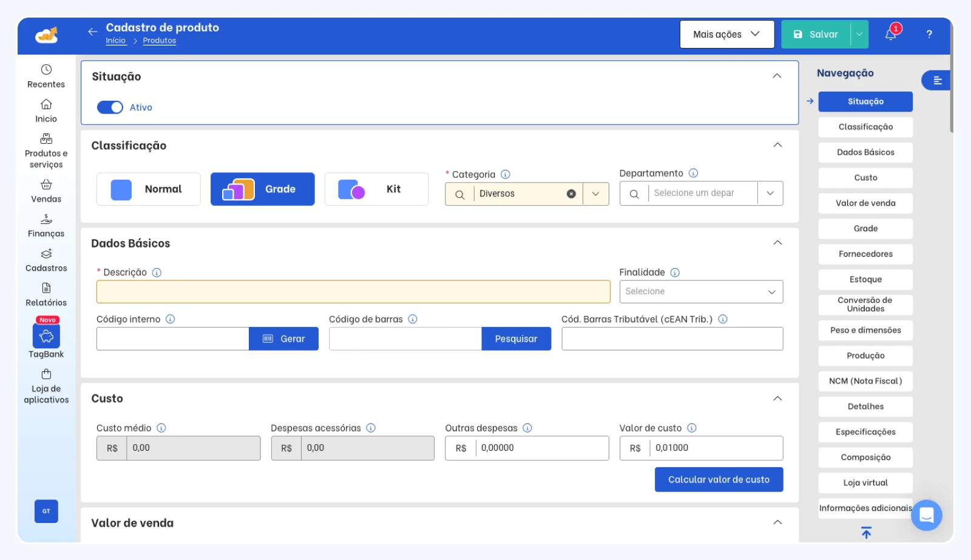Select the Normal product type
This screenshot has height=560, width=971.
tap(149, 189)
